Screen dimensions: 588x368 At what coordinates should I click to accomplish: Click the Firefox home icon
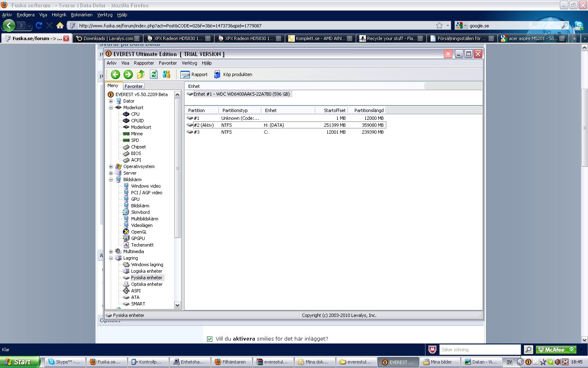pos(60,25)
